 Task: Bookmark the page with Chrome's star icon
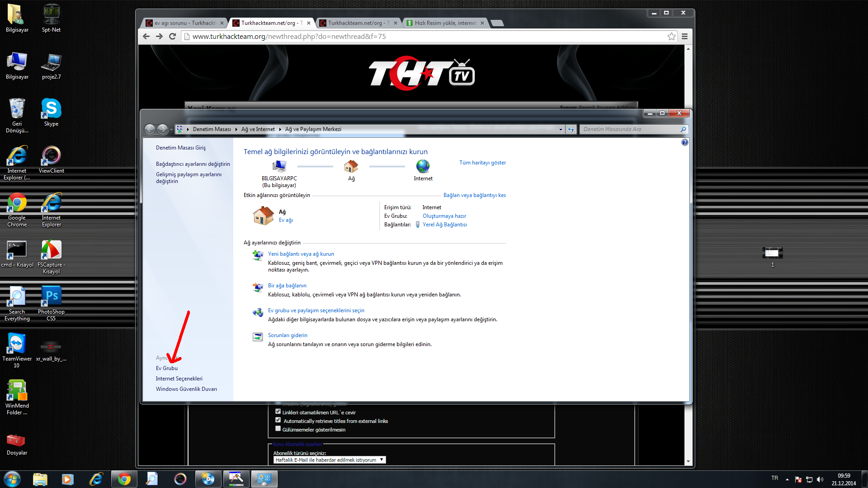[x=671, y=37]
